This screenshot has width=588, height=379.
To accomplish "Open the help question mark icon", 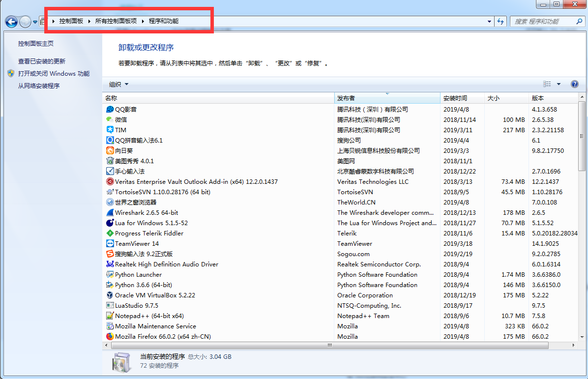I will point(575,84).
